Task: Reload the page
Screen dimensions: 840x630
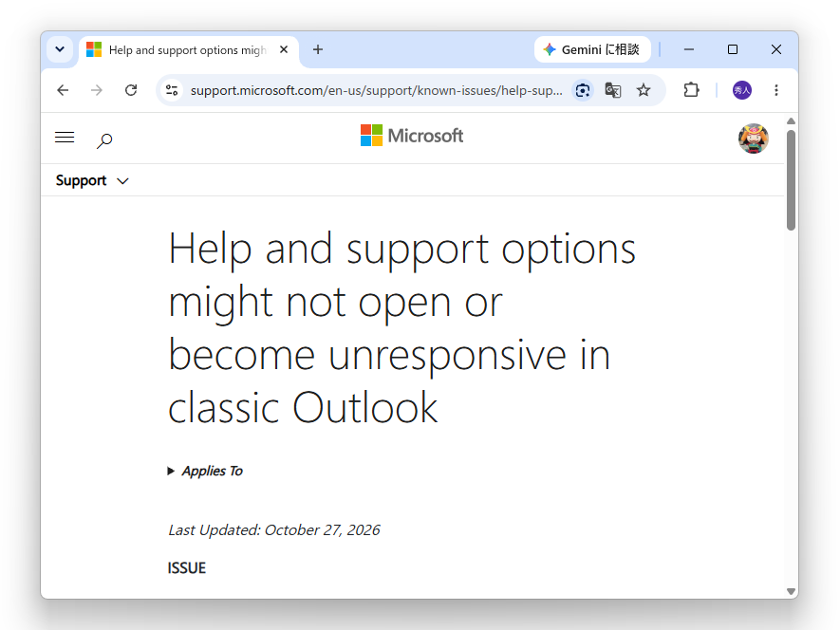Action: tap(131, 90)
